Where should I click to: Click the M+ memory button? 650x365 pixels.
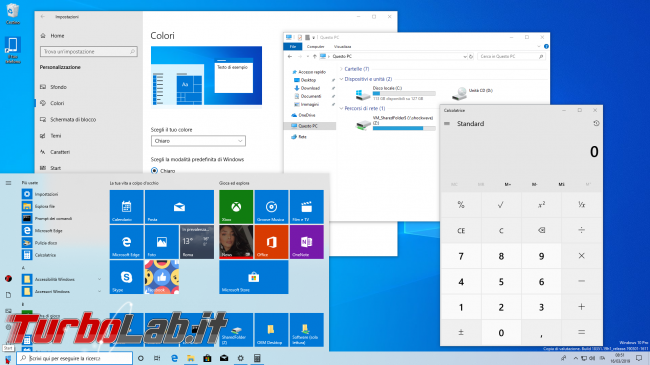508,184
